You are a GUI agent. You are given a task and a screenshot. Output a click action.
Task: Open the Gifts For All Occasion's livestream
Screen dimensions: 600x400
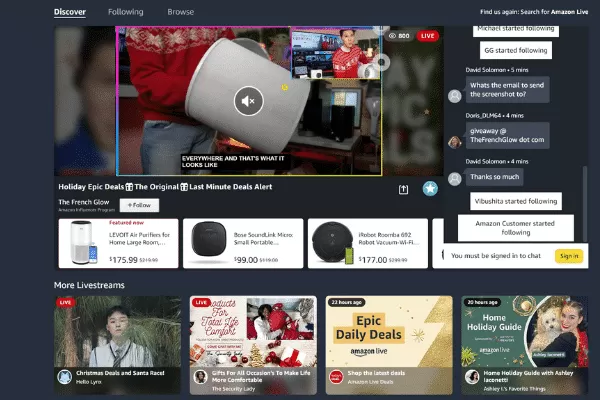253,345
